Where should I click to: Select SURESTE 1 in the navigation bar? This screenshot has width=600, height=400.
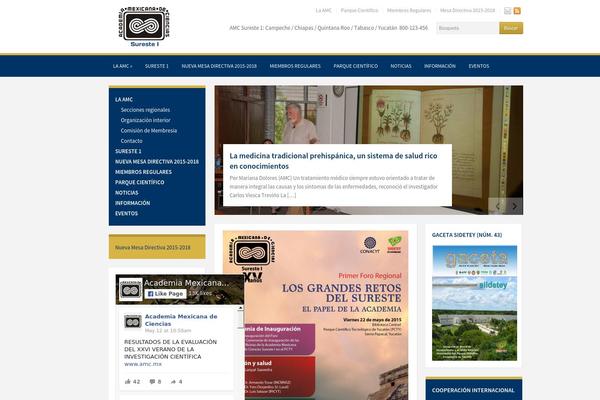click(x=157, y=66)
